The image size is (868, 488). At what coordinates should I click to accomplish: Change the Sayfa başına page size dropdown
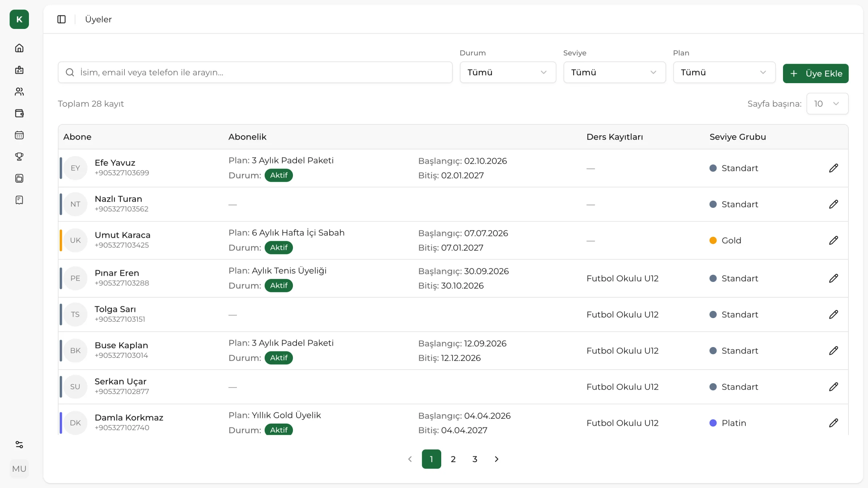[827, 104]
